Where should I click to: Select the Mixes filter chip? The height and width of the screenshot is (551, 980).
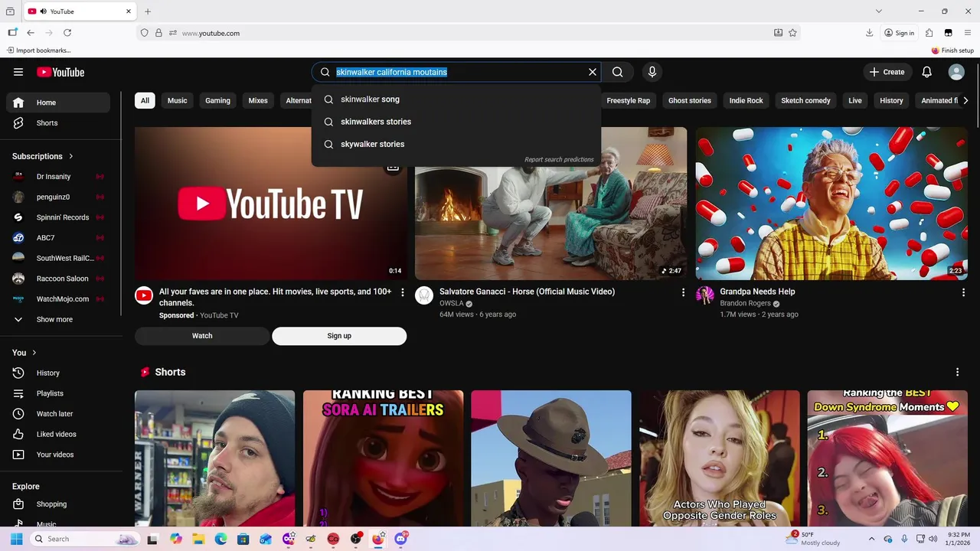coord(258,100)
